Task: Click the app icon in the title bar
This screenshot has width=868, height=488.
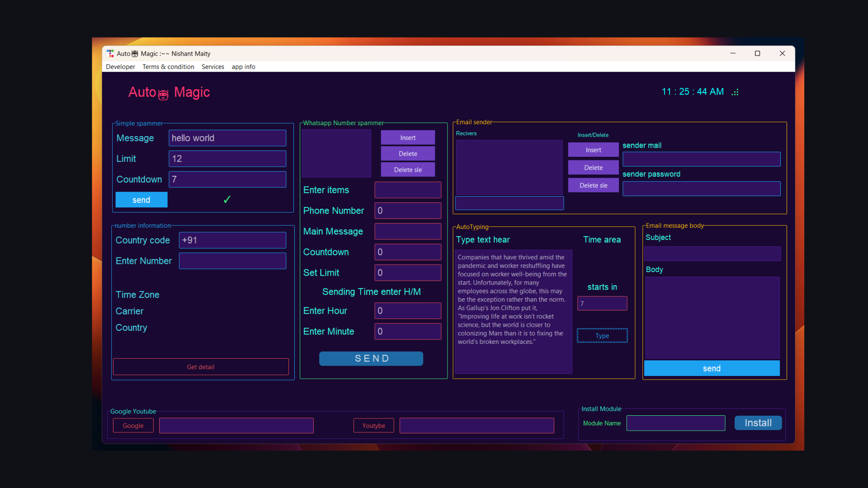Action: pyautogui.click(x=110, y=53)
